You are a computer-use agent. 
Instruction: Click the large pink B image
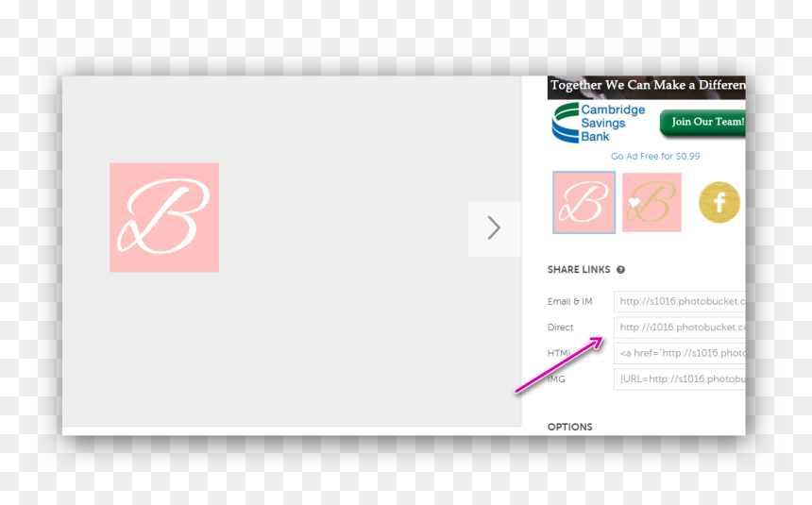pos(164,217)
